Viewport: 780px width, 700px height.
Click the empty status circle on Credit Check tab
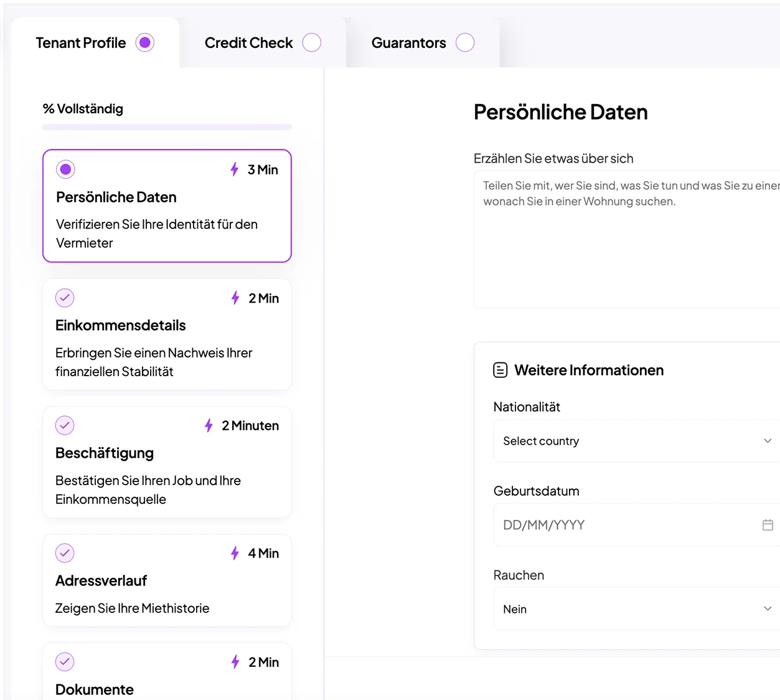[x=312, y=42]
